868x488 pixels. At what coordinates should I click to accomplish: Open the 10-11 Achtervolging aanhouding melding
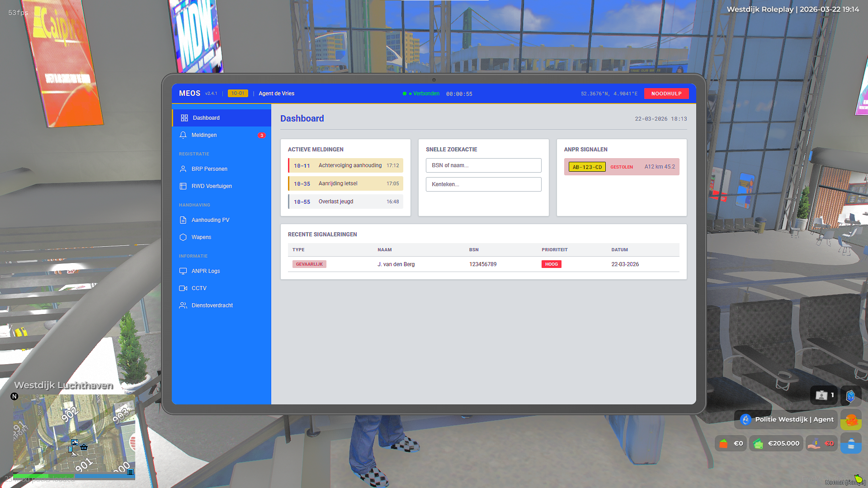point(345,165)
